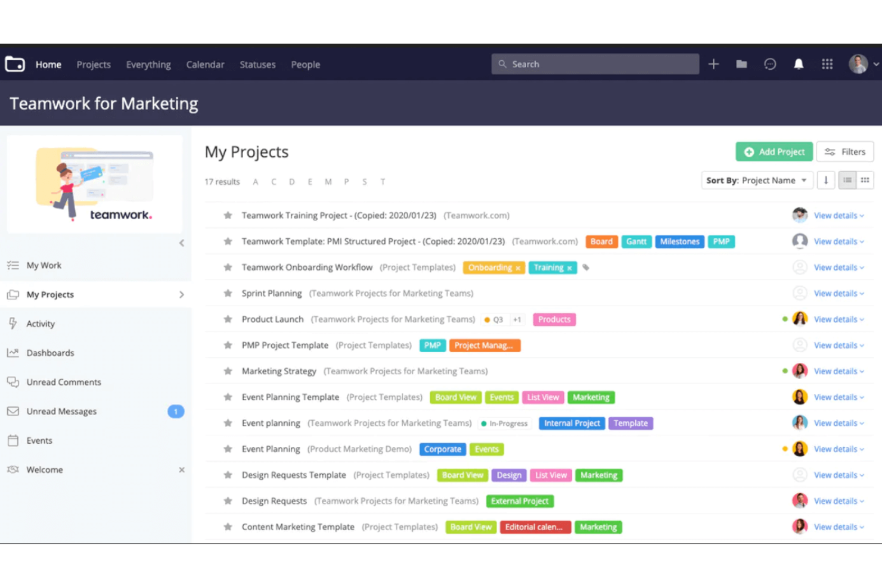Screen dimensions: 882x588
Task: Go to Home tab
Action: point(48,64)
